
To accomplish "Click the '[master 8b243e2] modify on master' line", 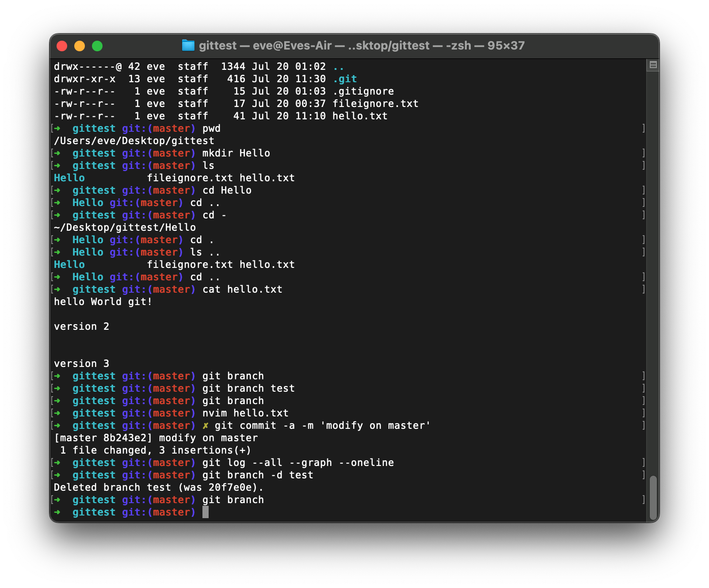I will (x=156, y=438).
